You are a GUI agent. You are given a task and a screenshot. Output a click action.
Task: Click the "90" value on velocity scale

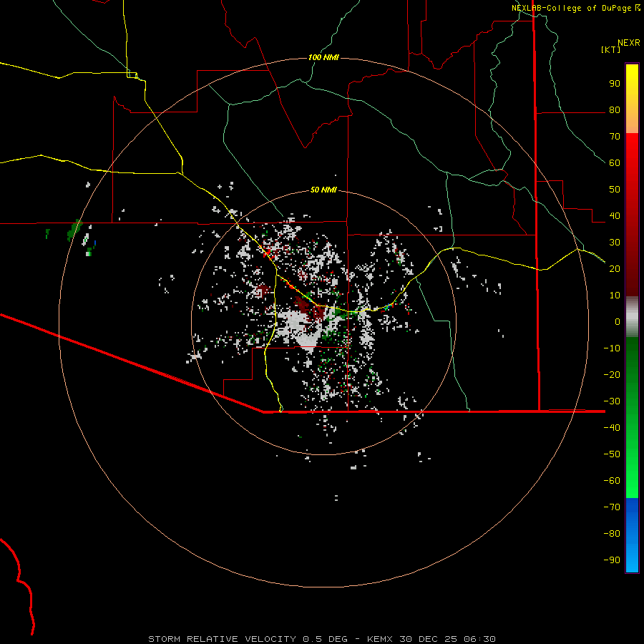(x=615, y=84)
